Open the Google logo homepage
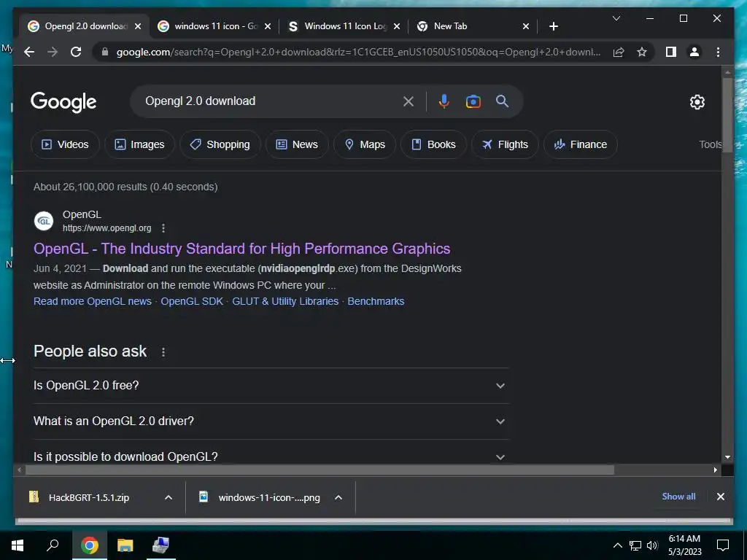Screen dimensions: 747x560 [63, 102]
